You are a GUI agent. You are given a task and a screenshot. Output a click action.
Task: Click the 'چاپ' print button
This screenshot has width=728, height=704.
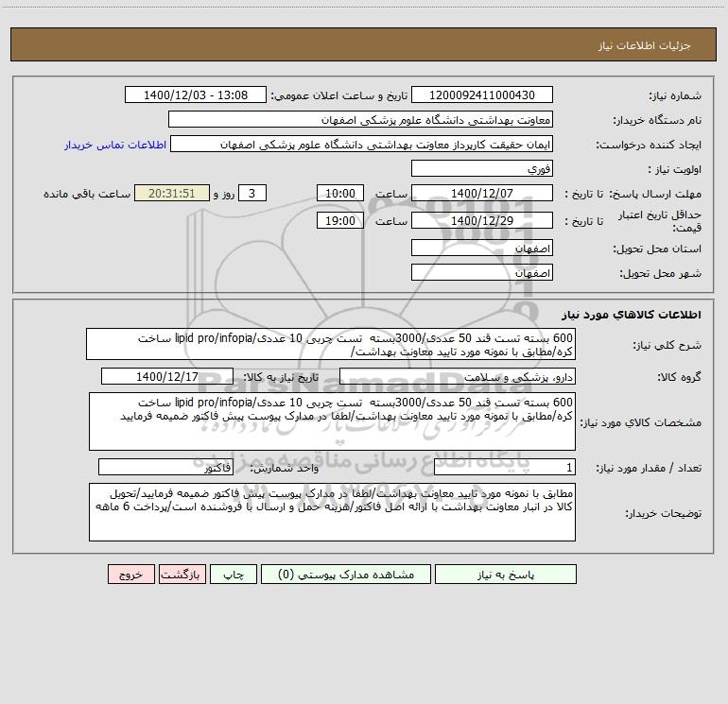click(x=234, y=575)
